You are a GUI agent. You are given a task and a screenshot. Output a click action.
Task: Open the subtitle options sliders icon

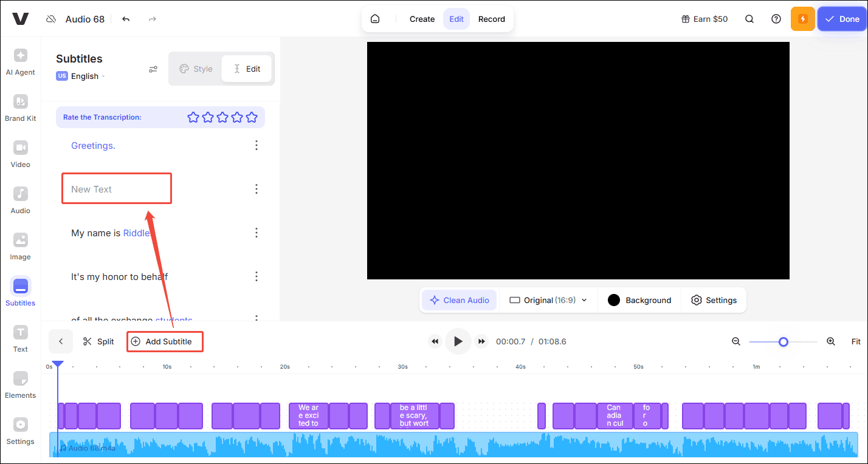click(153, 69)
